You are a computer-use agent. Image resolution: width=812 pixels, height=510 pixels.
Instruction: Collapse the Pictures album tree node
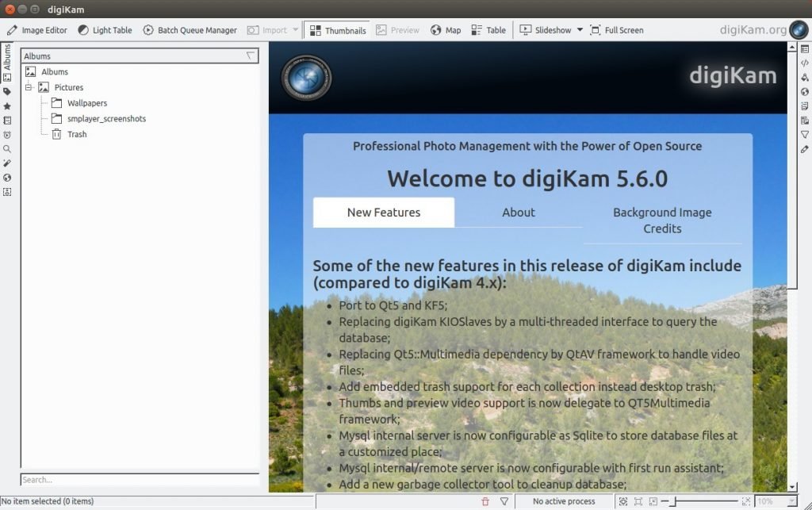pos(29,87)
